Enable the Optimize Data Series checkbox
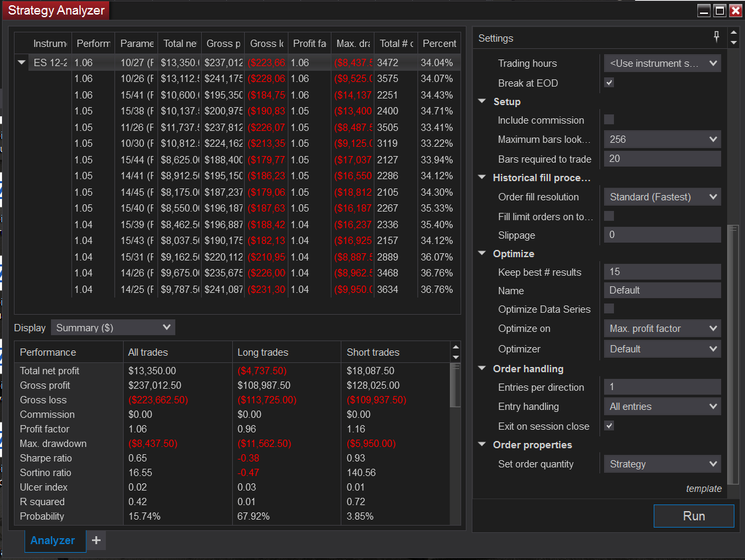Viewport: 745px width, 560px height. 609,309
